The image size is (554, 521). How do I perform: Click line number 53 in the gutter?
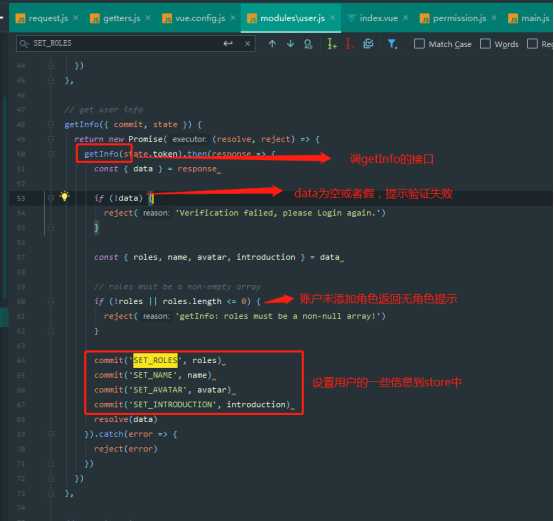coord(21,198)
